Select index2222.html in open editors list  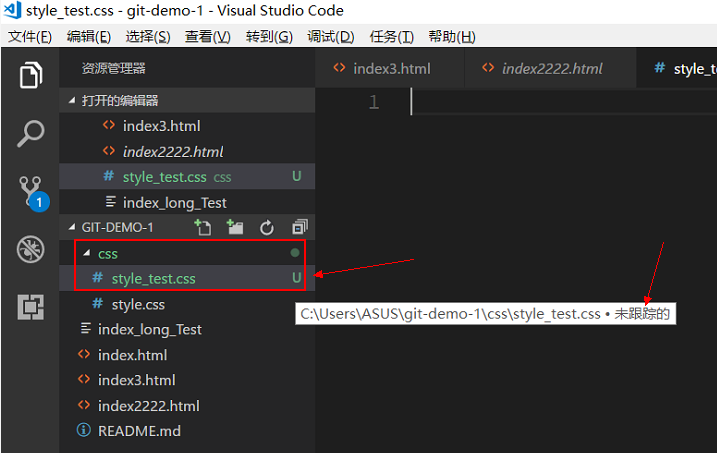click(x=187, y=151)
